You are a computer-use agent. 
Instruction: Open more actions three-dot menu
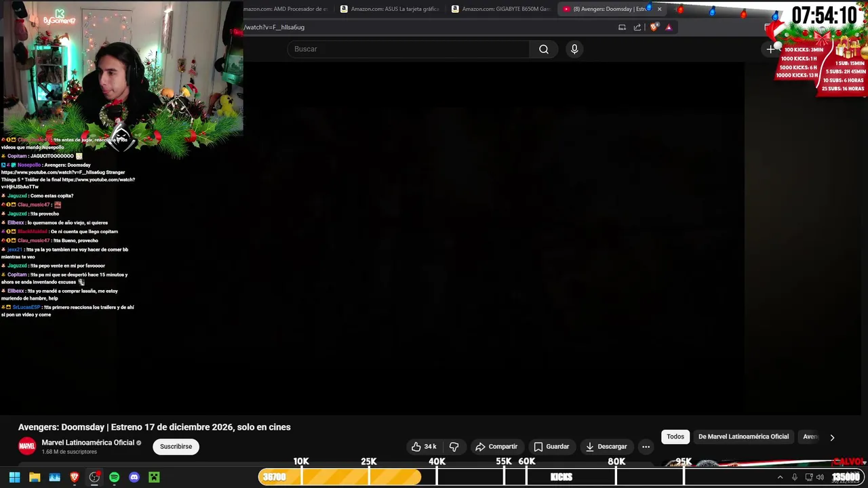tap(646, 447)
